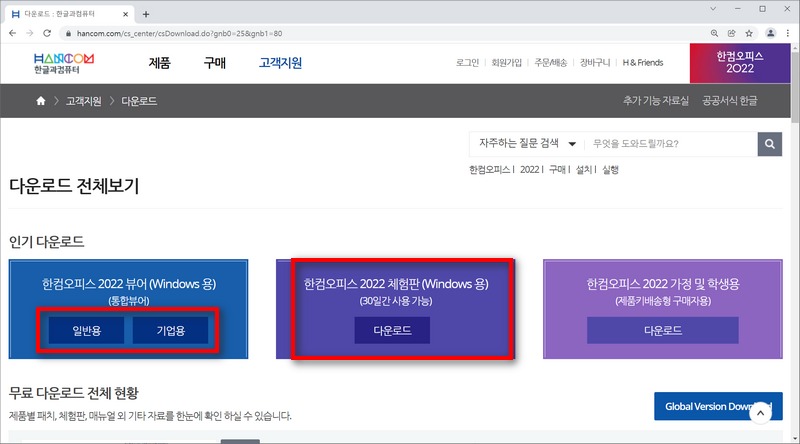Click the 로그인 link

[467, 63]
